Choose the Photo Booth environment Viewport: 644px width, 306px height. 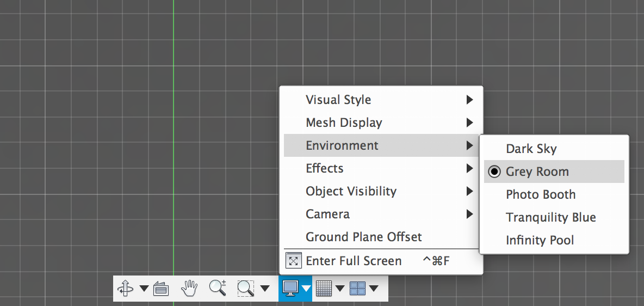click(540, 194)
